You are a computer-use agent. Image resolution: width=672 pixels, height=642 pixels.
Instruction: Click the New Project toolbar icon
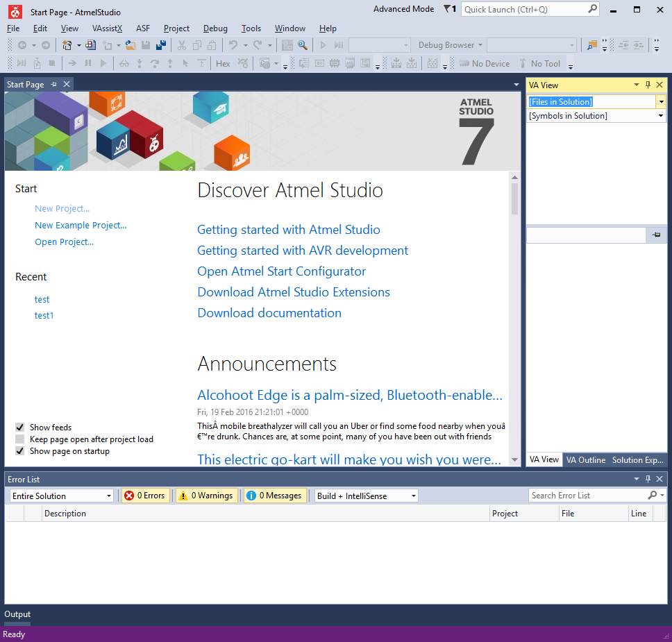[x=67, y=44]
